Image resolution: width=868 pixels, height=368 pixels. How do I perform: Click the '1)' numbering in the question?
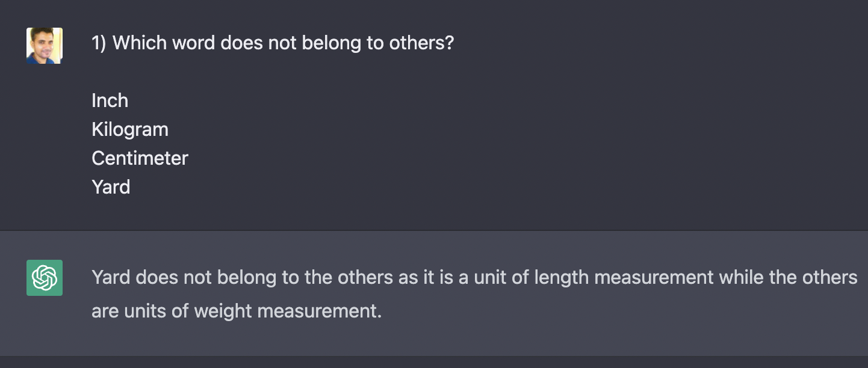point(99,43)
